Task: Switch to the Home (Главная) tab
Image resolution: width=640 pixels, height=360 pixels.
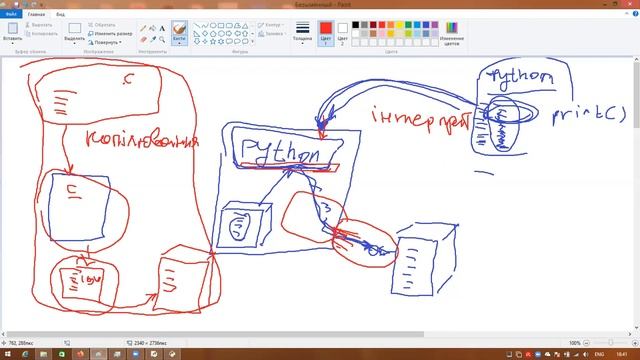Action: click(36, 14)
